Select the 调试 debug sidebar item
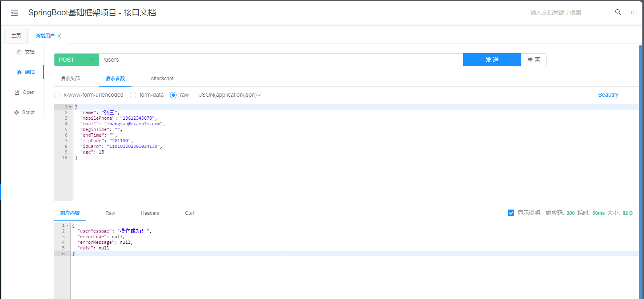Image resolution: width=644 pixels, height=299 pixels. [26, 72]
